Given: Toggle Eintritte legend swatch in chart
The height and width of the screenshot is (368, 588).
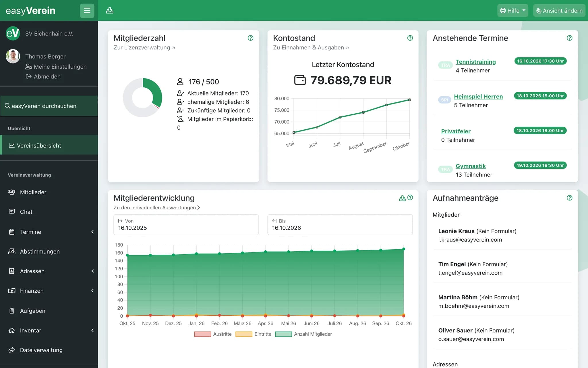Looking at the screenshot, I should pyautogui.click(x=243, y=334).
